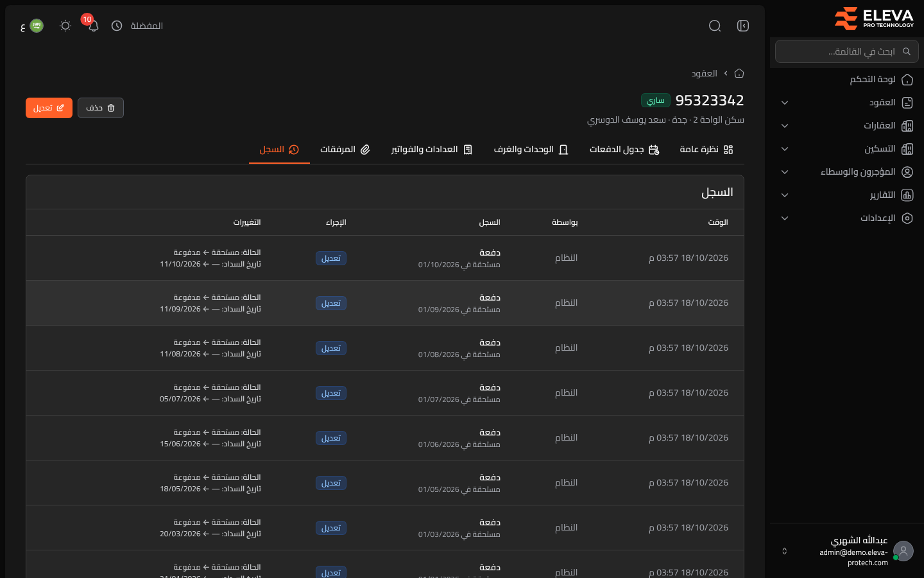The image size is (924, 578).
Task: Expand the العقود menu chevron
Action: pos(785,103)
